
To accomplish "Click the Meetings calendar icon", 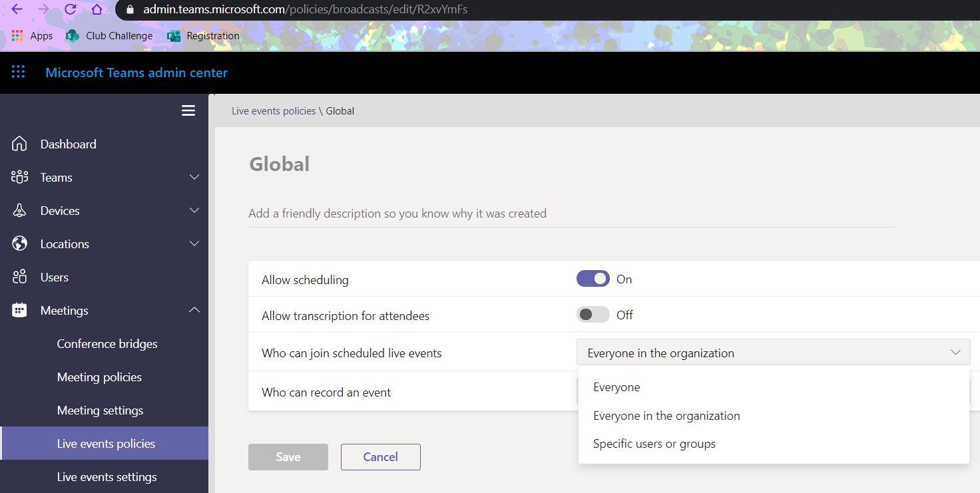I will tap(19, 310).
